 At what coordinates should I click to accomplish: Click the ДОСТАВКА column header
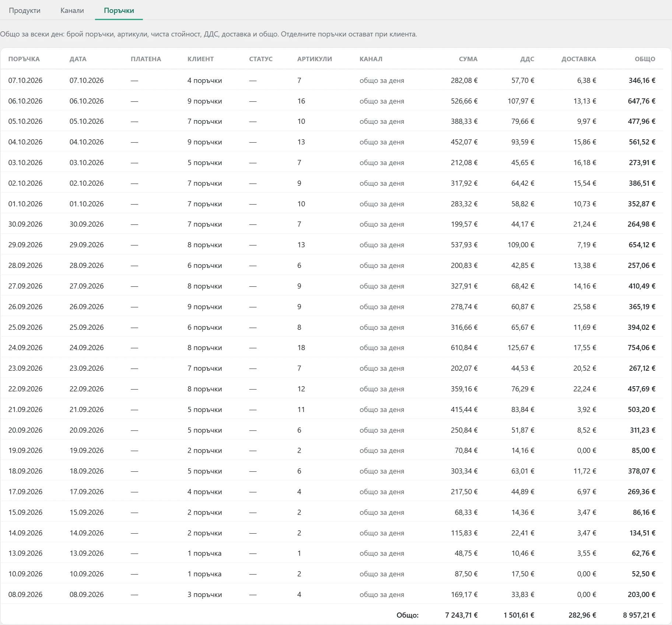coord(579,59)
